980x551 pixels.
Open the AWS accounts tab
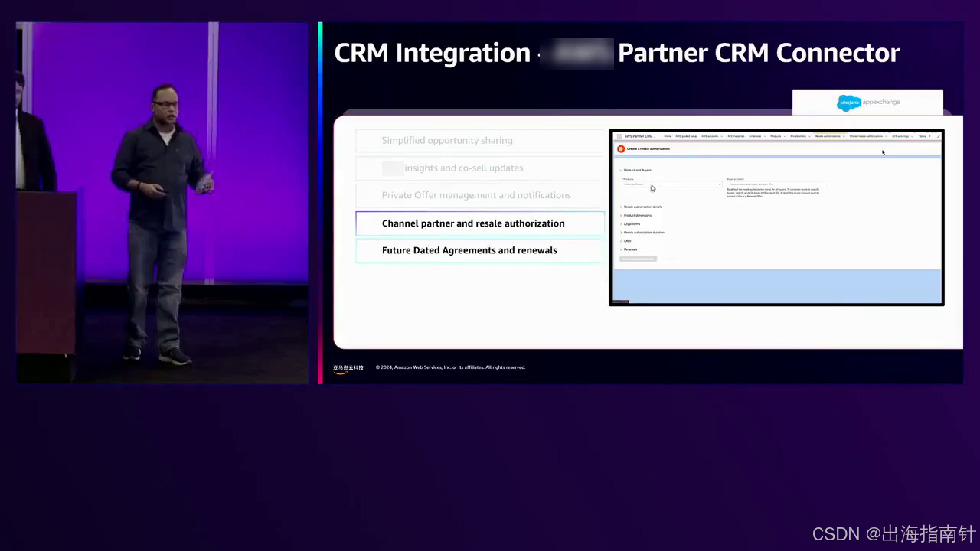coord(710,136)
